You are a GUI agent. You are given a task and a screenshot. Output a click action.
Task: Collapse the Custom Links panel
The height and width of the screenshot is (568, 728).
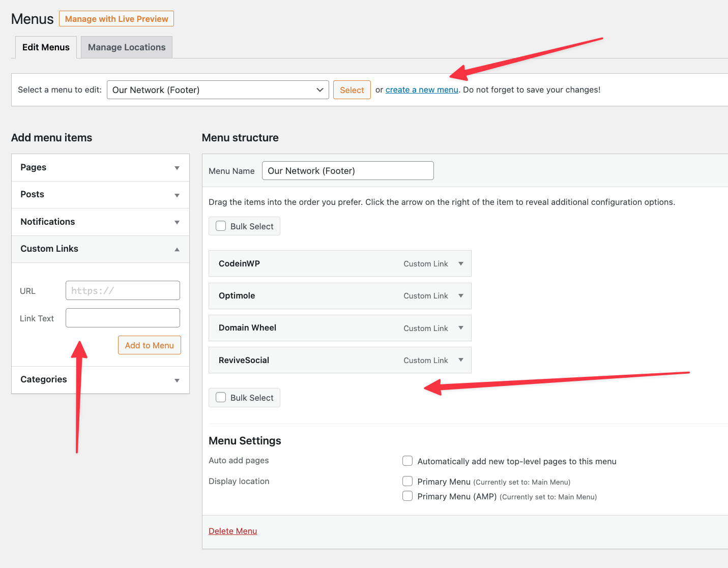(x=177, y=249)
